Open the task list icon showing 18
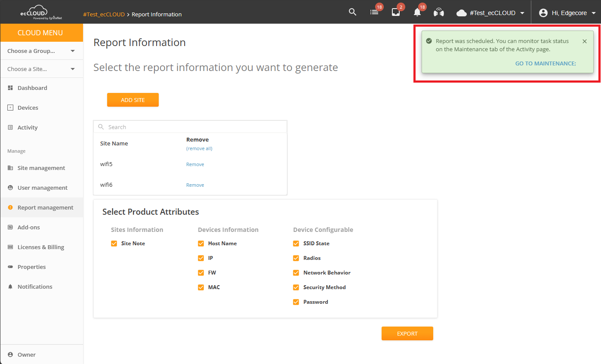 374,12
